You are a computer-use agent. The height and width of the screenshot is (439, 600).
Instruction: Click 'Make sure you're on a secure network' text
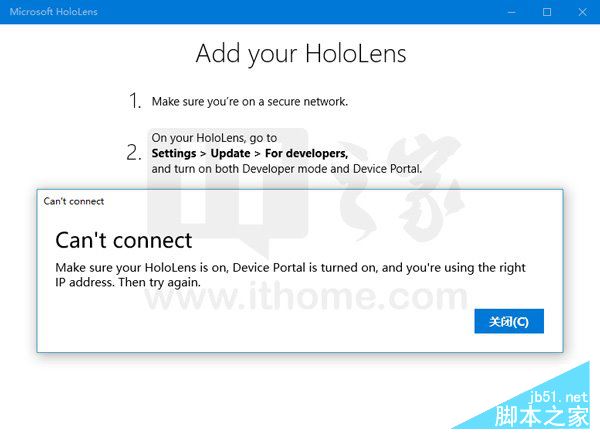point(250,102)
